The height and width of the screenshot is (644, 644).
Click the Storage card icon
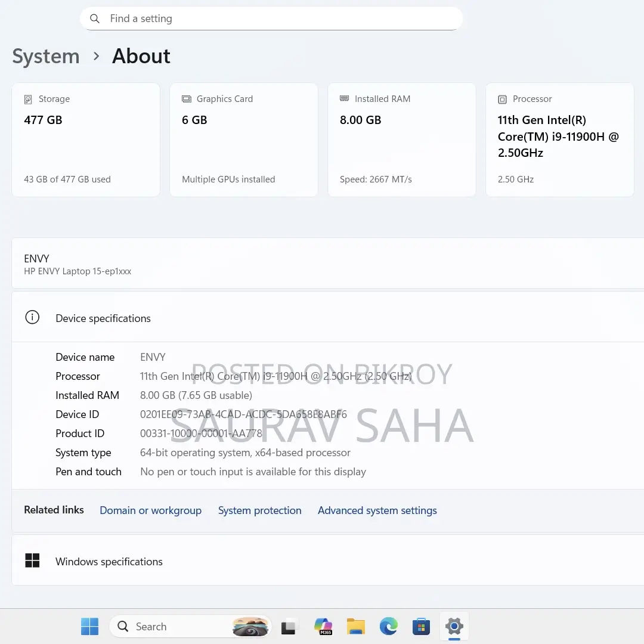(x=28, y=99)
